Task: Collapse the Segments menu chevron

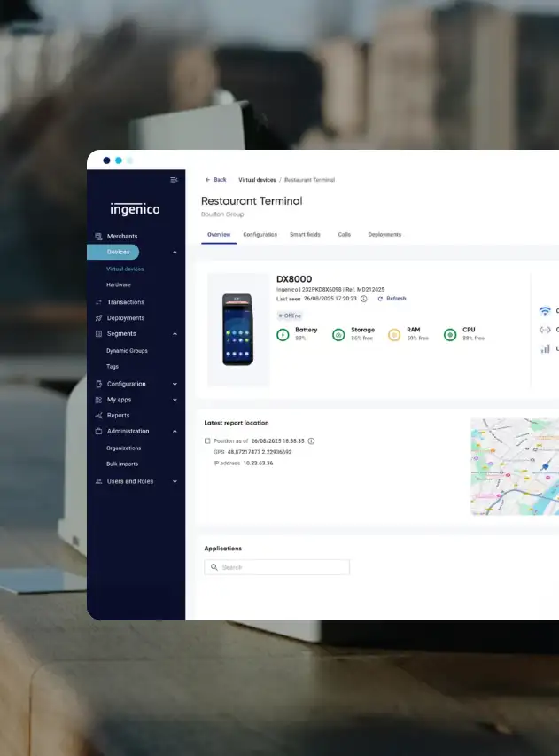Action: pos(175,333)
